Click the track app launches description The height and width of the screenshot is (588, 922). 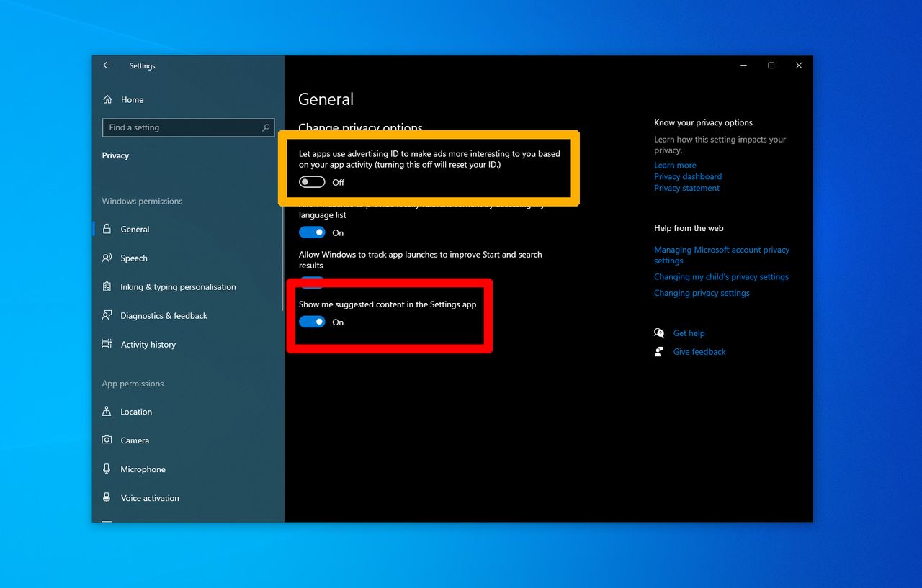[421, 260]
